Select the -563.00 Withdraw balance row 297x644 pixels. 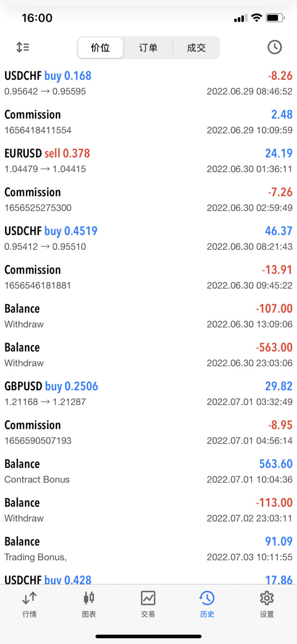148,354
